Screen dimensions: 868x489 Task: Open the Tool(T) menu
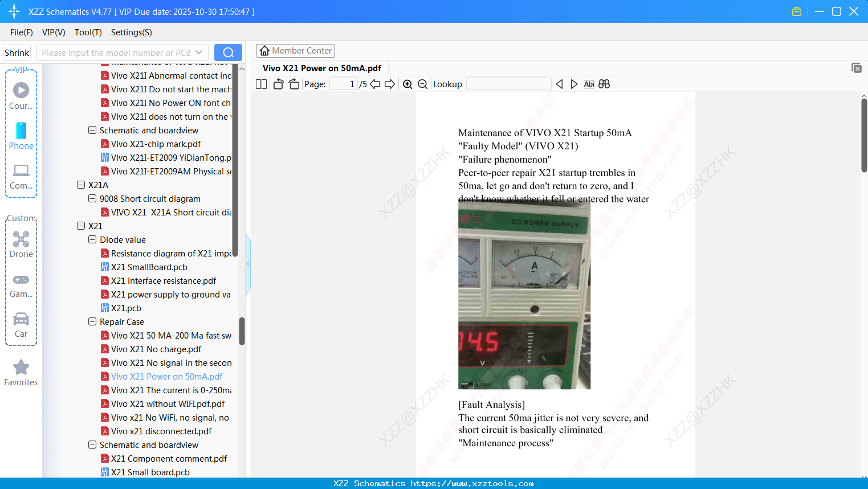pyautogui.click(x=88, y=32)
